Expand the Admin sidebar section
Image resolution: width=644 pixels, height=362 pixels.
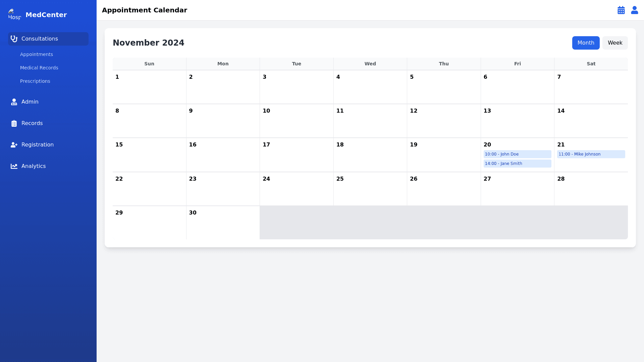point(48,102)
